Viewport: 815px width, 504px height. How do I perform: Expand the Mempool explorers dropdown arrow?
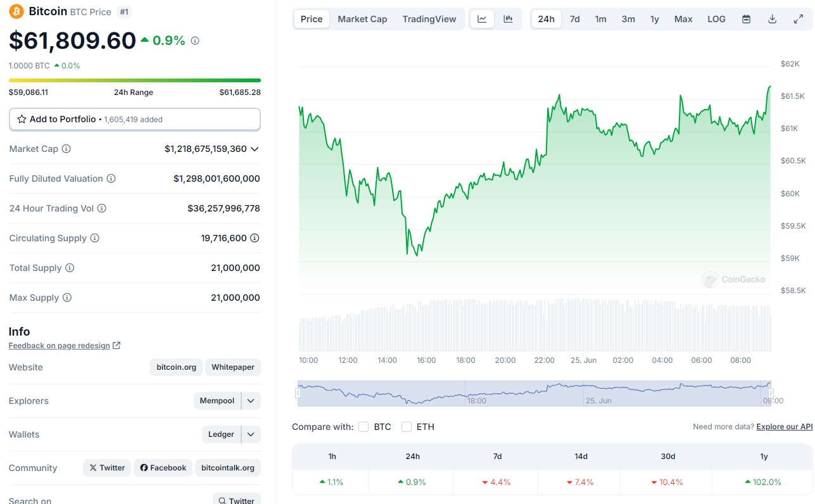coord(251,401)
